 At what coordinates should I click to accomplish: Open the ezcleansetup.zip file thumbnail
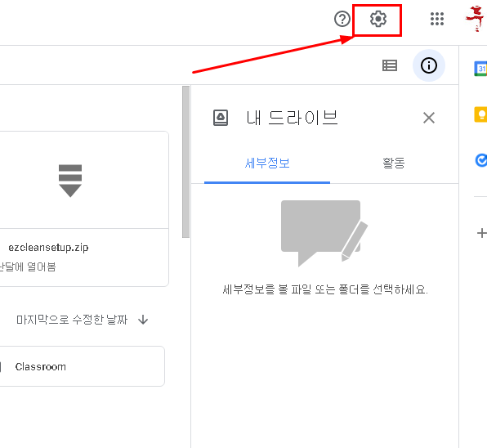[x=70, y=180]
